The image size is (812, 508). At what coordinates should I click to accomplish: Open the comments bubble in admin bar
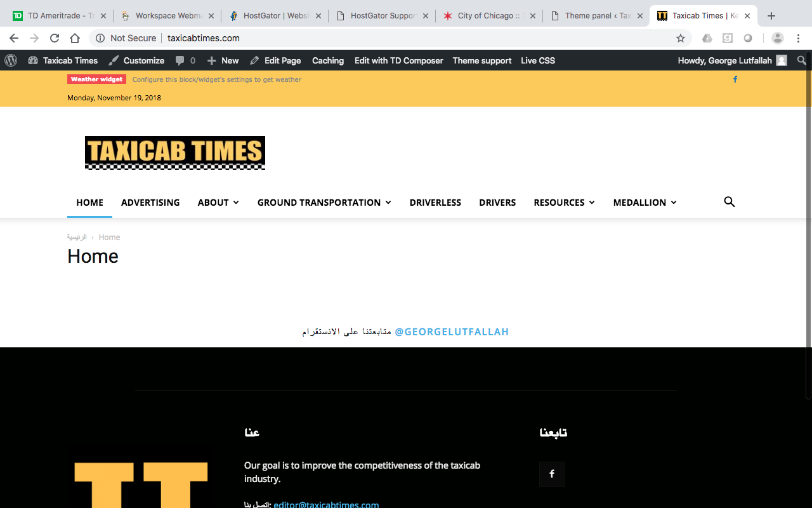coord(185,60)
